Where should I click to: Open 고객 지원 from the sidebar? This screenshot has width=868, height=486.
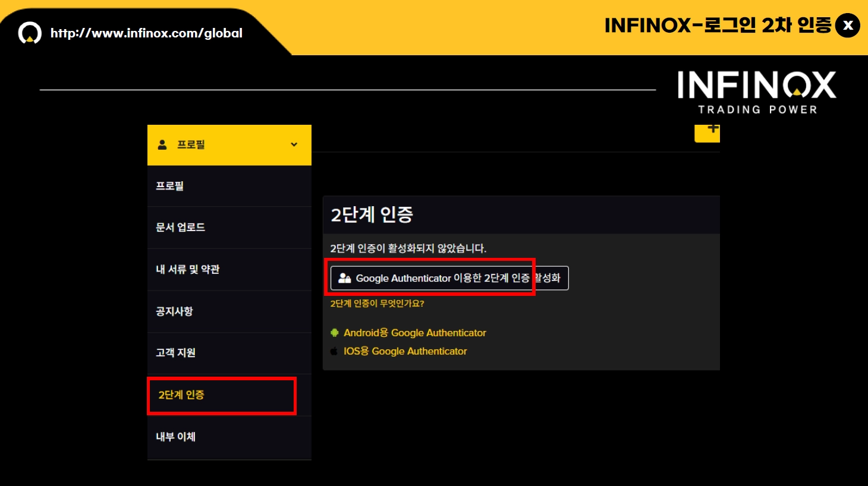coord(229,353)
